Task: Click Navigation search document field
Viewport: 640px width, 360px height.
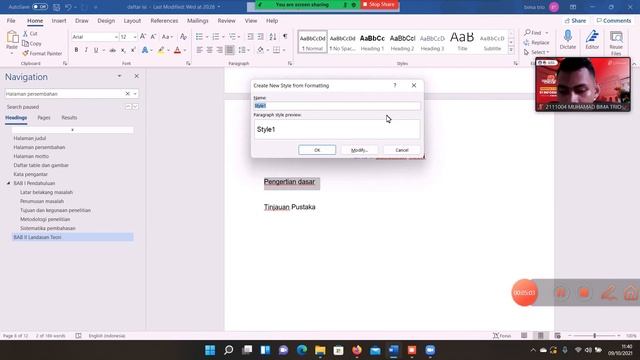Action: 64,93
